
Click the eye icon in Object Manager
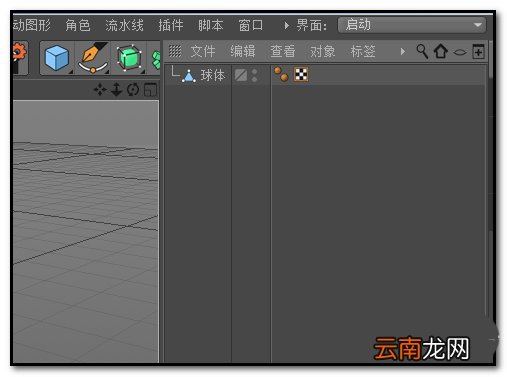460,52
